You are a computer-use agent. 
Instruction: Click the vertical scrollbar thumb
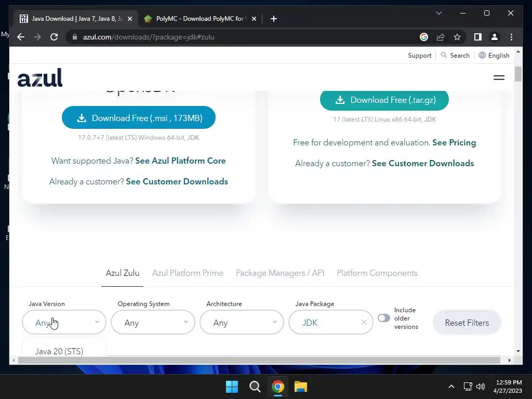[518, 74]
